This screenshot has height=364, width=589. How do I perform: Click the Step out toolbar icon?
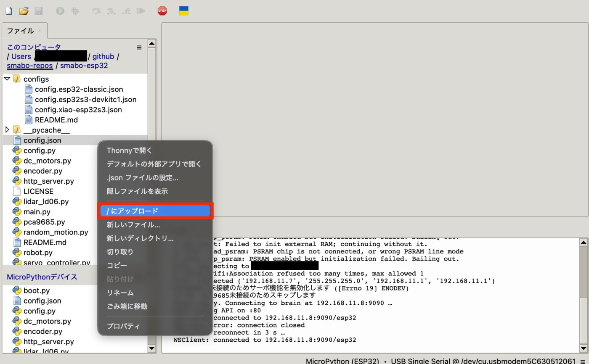pos(126,11)
